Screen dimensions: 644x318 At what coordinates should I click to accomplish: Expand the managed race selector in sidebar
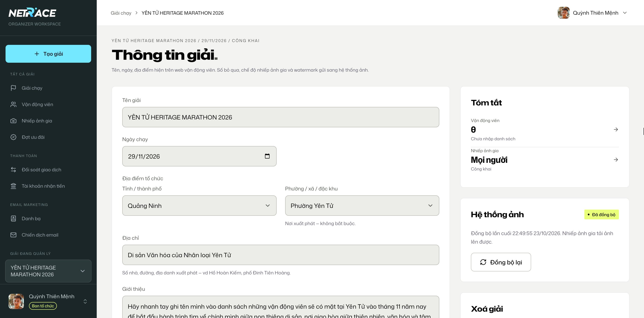click(x=48, y=271)
